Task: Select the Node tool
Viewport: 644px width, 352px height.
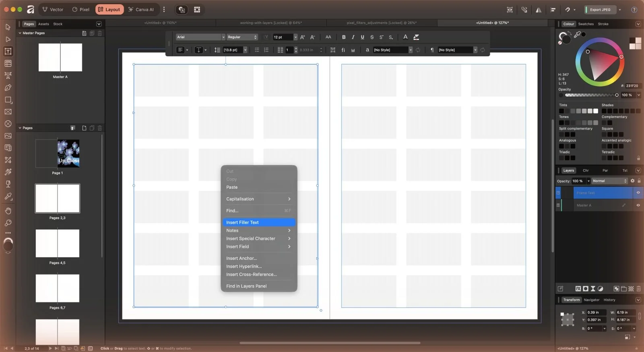Action: click(8, 39)
